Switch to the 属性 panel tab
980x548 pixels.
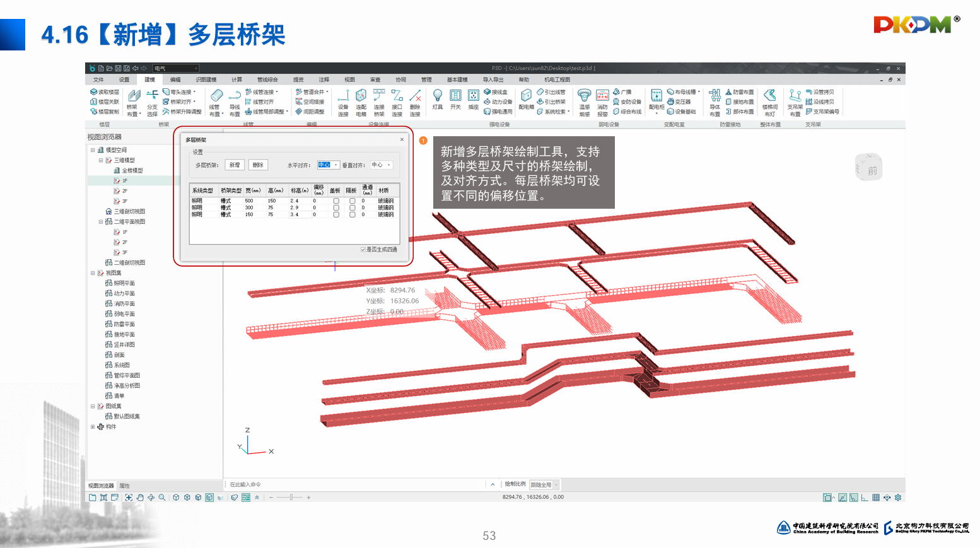point(125,486)
